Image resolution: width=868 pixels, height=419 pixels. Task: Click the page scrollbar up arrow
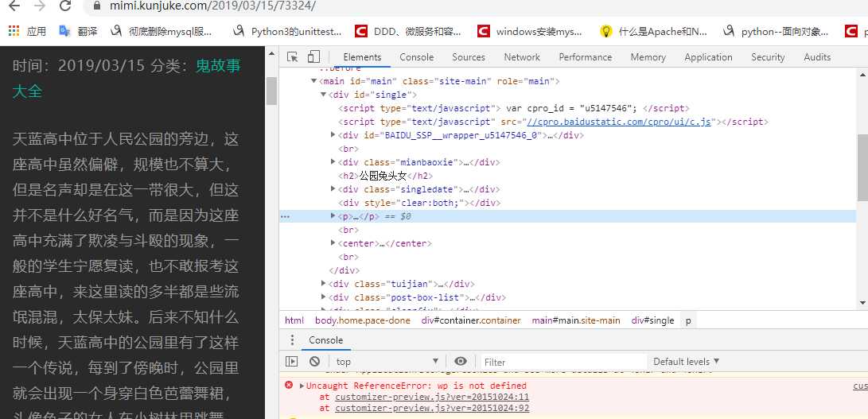click(271, 54)
